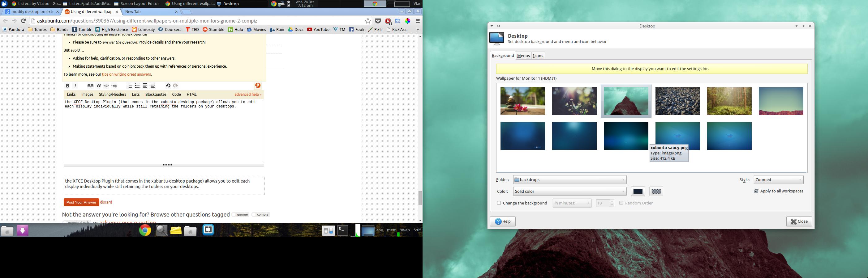The width and height of the screenshot is (868, 278).
Task: Click the discard link
Action: click(106, 202)
